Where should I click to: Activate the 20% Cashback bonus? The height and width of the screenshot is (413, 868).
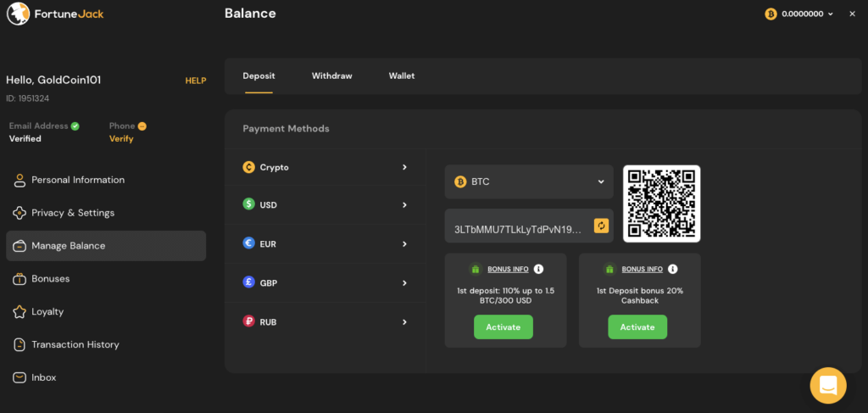pyautogui.click(x=637, y=327)
